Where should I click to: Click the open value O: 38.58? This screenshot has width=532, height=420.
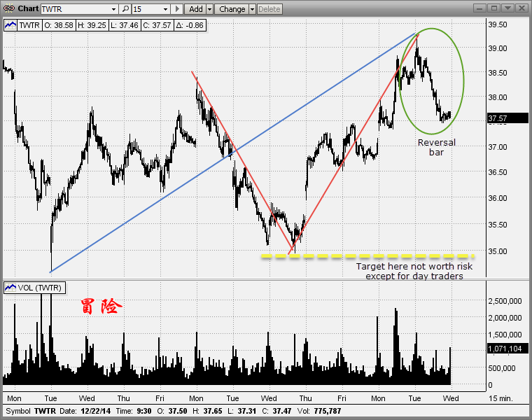tap(59, 25)
